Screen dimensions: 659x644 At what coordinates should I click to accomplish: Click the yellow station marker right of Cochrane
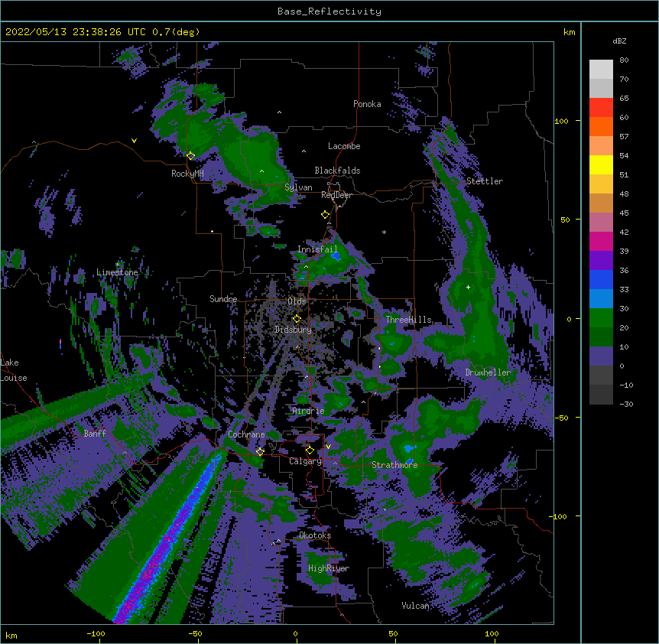[x=260, y=451]
